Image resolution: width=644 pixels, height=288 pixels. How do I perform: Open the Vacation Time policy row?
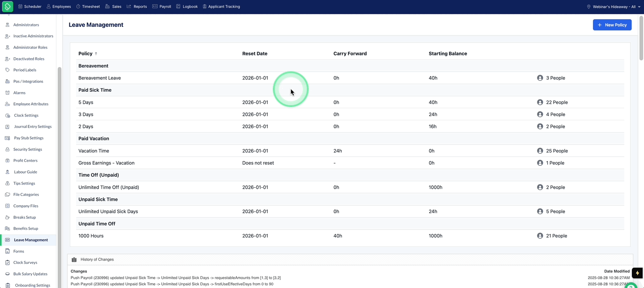(350, 151)
